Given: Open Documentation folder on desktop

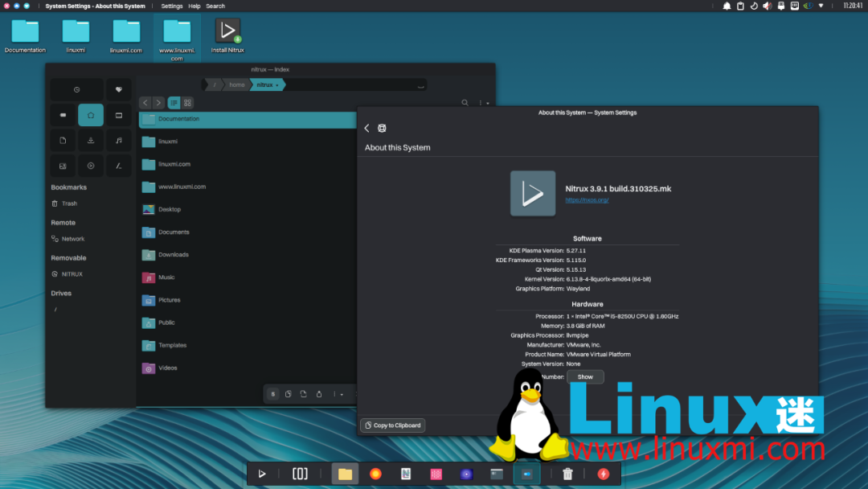Looking at the screenshot, I should (25, 35).
